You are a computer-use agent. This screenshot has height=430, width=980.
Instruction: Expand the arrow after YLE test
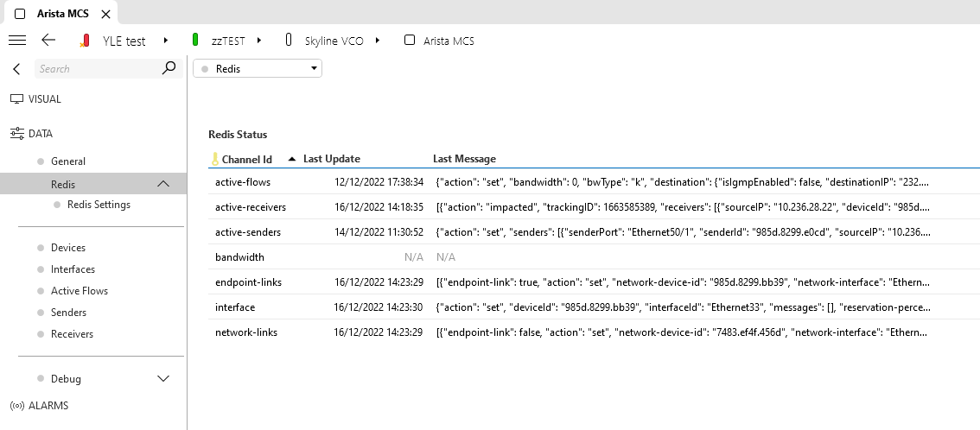tap(166, 40)
